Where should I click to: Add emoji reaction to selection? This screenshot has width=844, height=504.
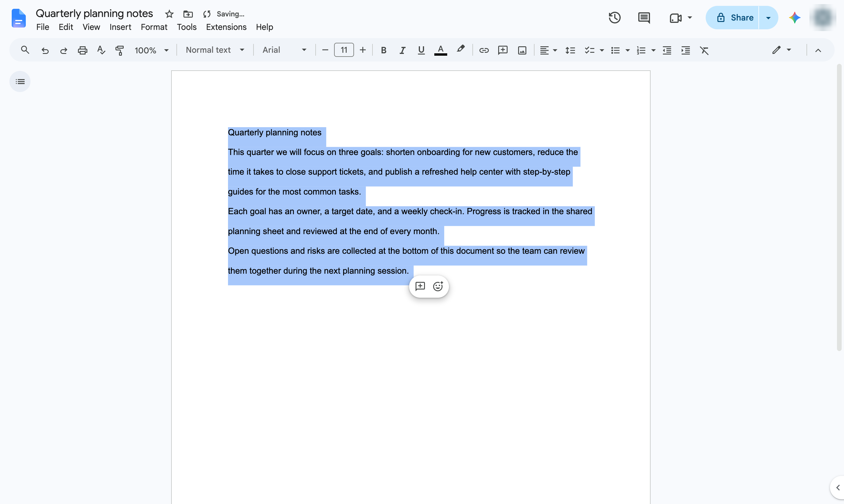(x=438, y=286)
